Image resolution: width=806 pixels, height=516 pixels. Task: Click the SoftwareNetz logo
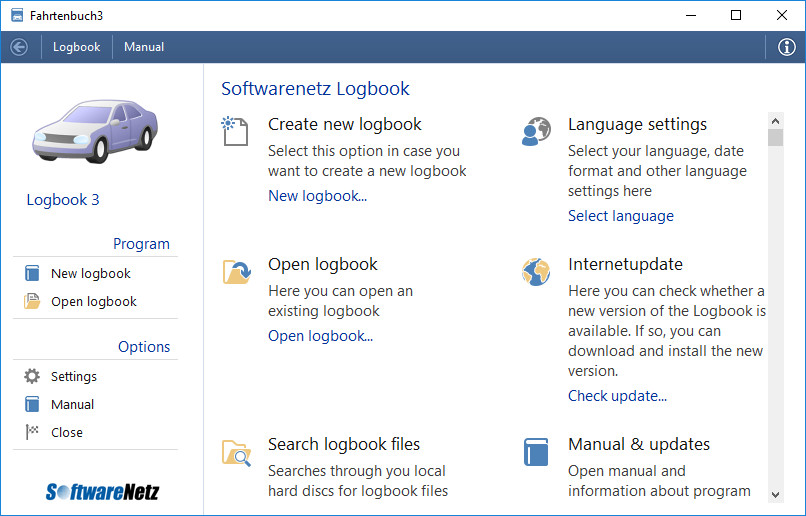102,491
